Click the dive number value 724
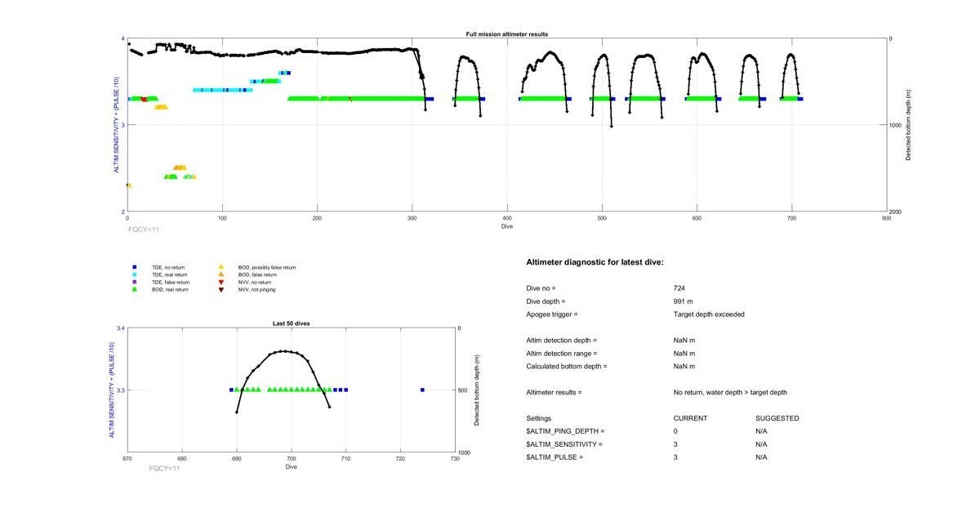The image size is (980, 508). click(x=679, y=288)
